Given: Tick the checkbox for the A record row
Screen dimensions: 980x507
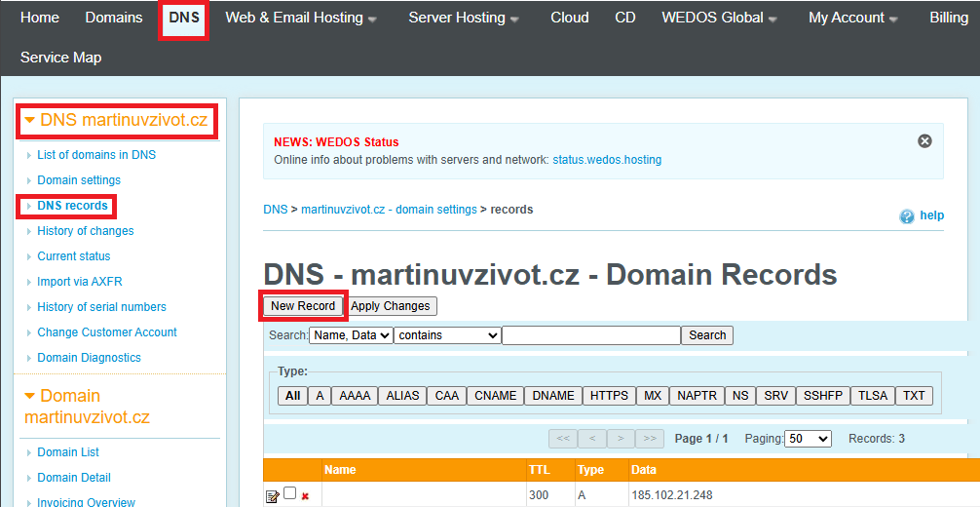Looking at the screenshot, I should (x=290, y=493).
